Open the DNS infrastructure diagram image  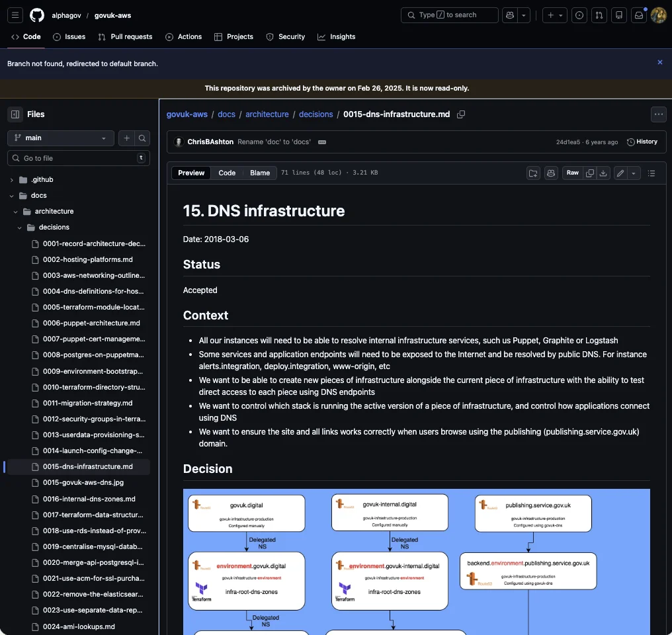click(416, 562)
